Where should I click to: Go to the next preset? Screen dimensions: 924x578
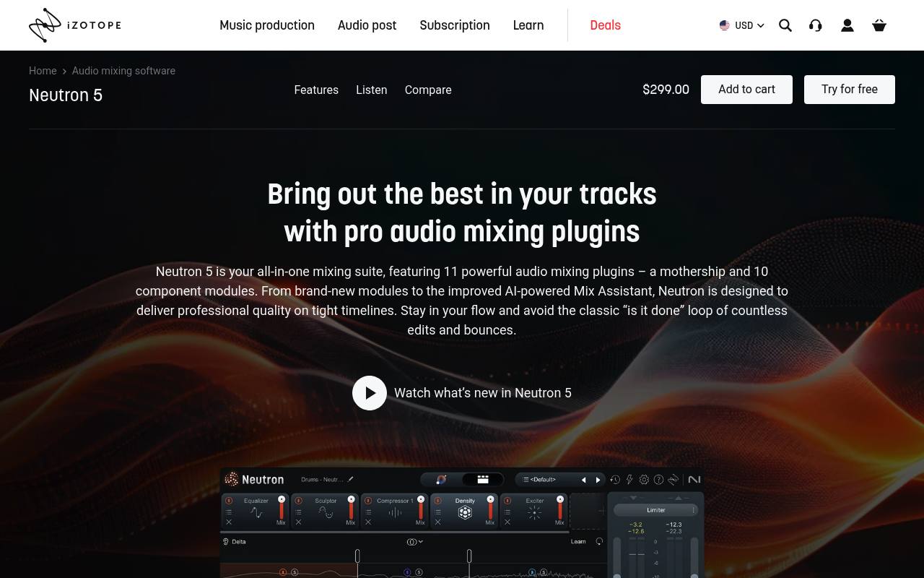click(598, 480)
